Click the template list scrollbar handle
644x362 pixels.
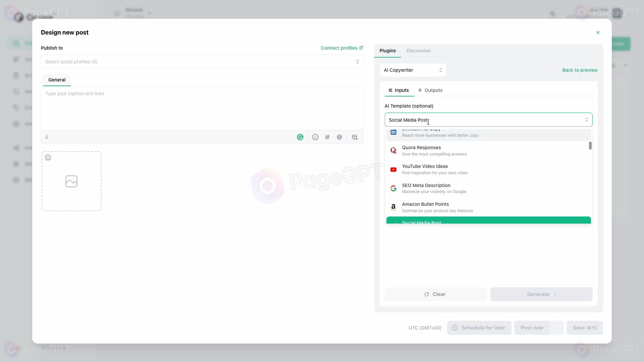[590, 146]
